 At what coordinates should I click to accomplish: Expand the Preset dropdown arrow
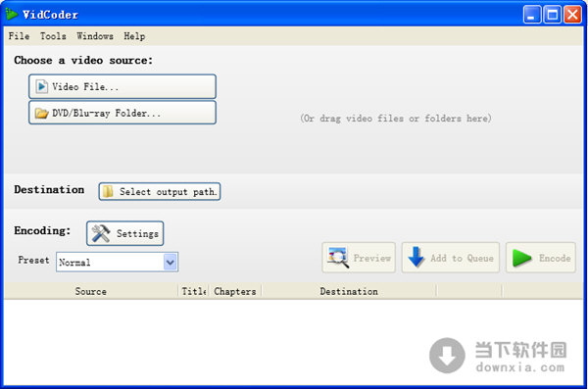pos(170,262)
